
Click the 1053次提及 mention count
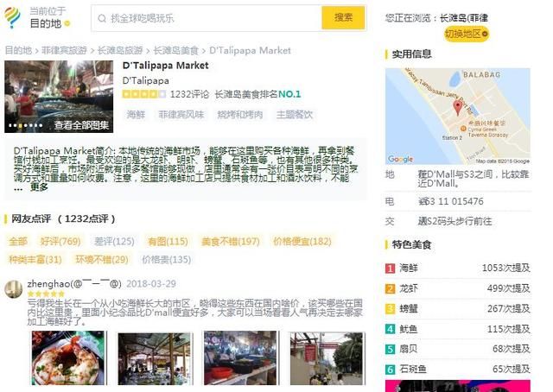point(505,268)
